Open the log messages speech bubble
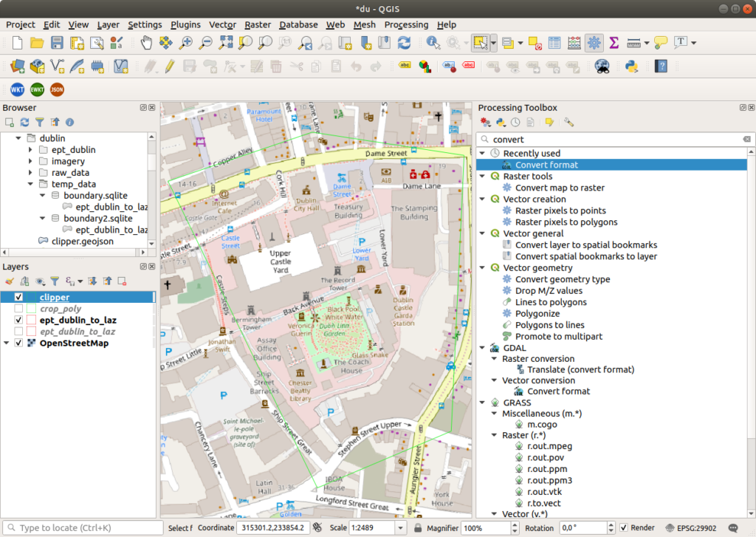Image resolution: width=756 pixels, height=537 pixels. coord(733,528)
